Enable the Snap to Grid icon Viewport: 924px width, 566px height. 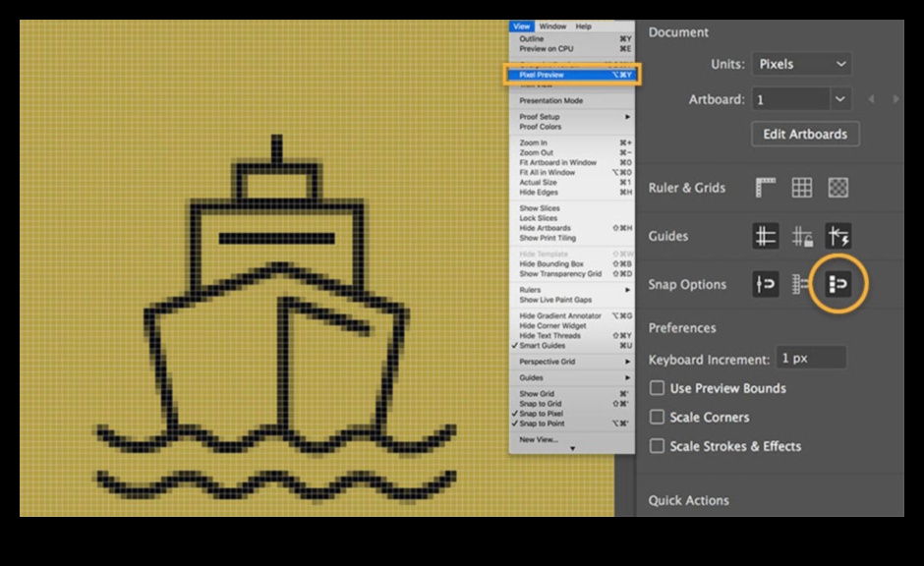click(800, 284)
